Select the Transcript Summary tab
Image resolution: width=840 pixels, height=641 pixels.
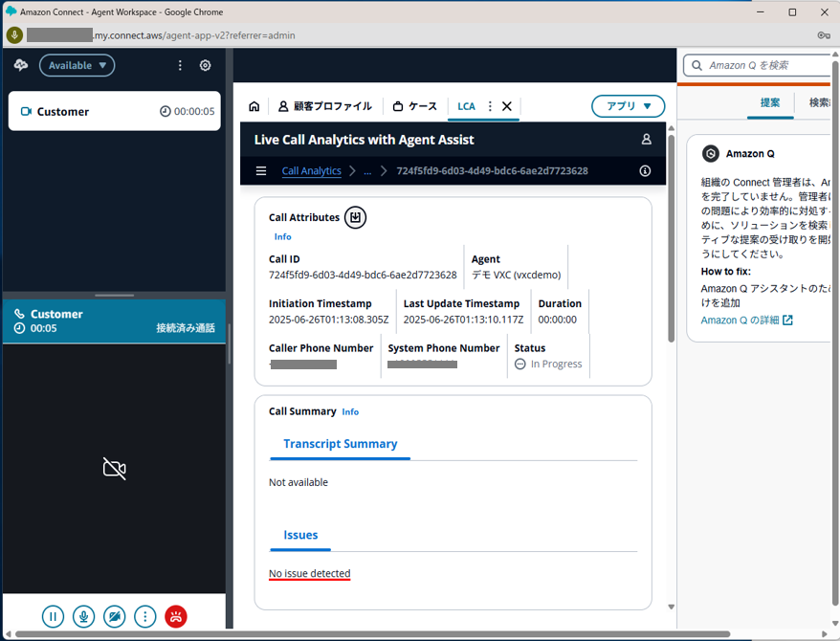click(340, 444)
